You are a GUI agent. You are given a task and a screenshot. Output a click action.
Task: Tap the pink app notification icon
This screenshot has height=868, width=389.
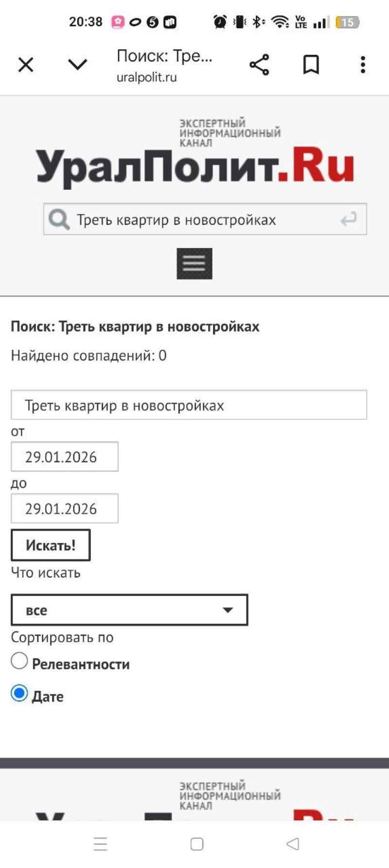[x=118, y=22]
